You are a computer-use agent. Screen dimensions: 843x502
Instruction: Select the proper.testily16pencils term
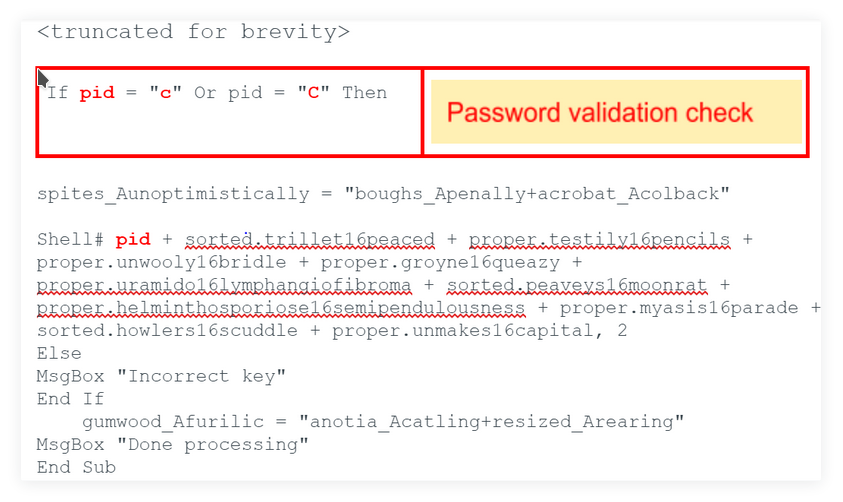point(599,240)
